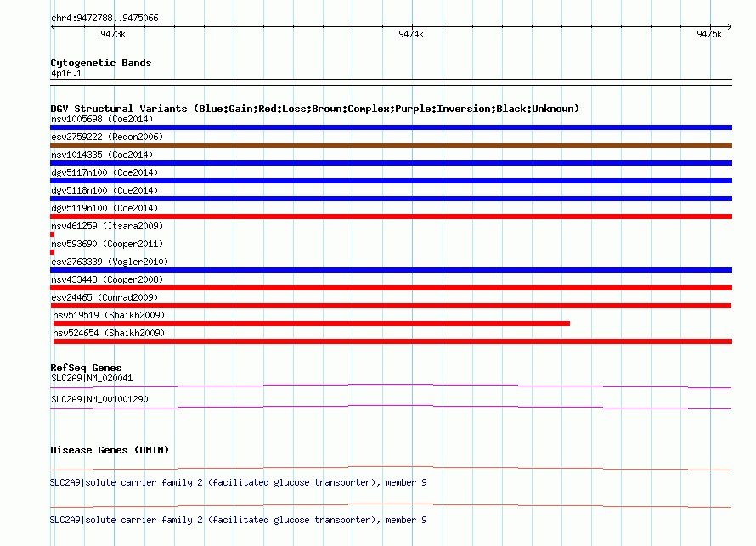Open the dgv5117n100 (Coe2014) label
The width and height of the screenshot is (756, 546).
click(104, 172)
